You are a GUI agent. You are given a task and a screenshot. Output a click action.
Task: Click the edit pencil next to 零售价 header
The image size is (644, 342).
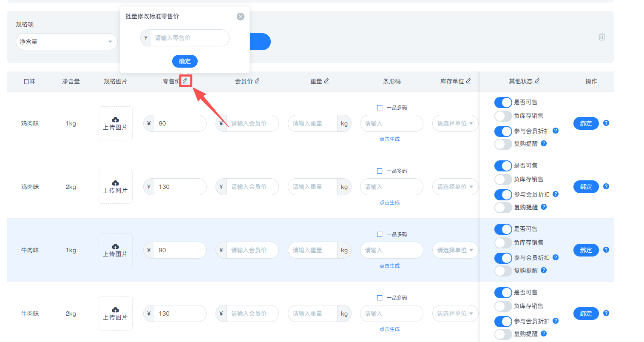click(x=185, y=81)
